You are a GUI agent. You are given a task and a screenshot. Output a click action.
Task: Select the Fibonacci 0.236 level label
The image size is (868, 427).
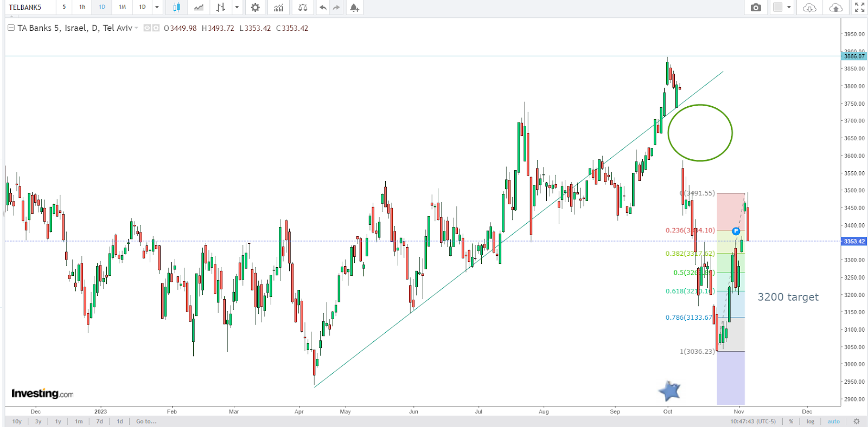(690, 230)
